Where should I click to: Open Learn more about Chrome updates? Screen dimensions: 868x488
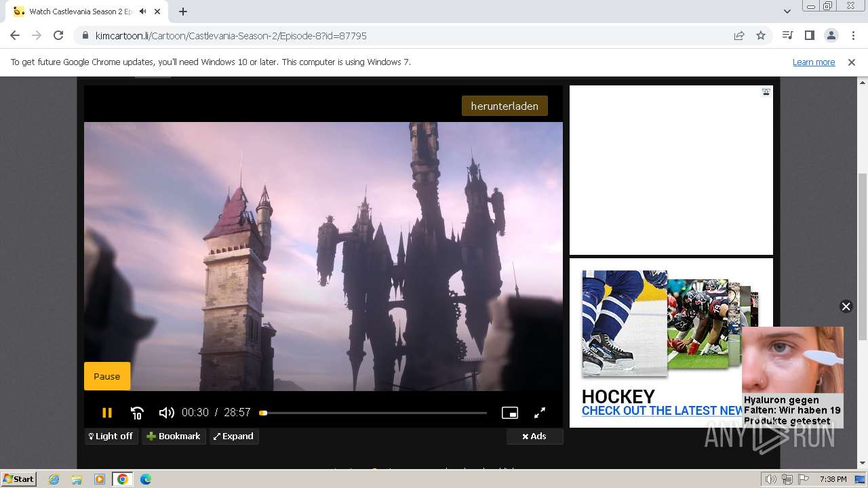click(x=814, y=62)
